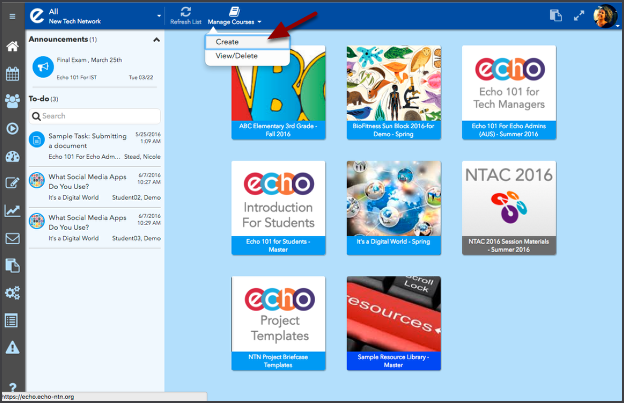Click avatar icon of Student03 to-do item
Screen dimensions: 624x403
point(37,221)
